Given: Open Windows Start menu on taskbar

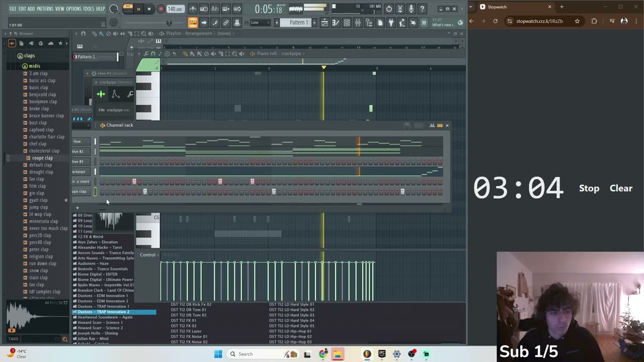Looking at the screenshot, I should pyautogui.click(x=218, y=354).
